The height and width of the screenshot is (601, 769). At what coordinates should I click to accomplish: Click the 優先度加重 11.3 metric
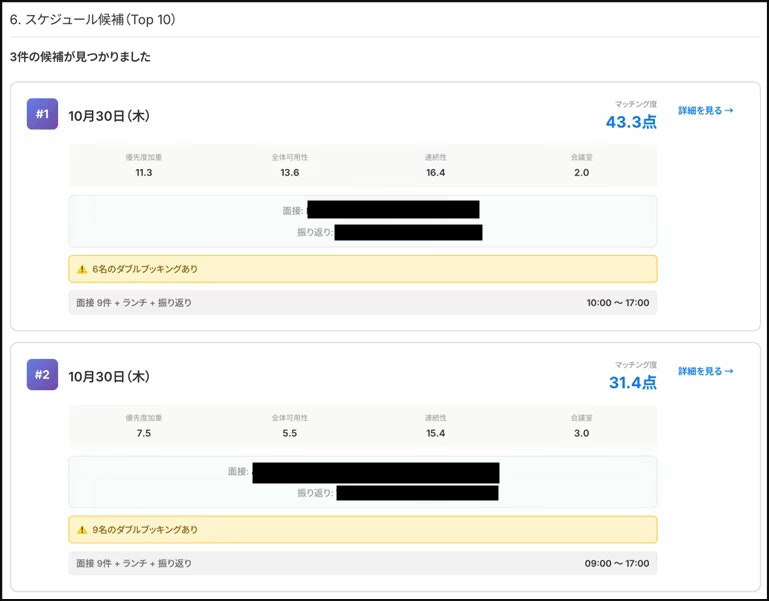point(144,165)
